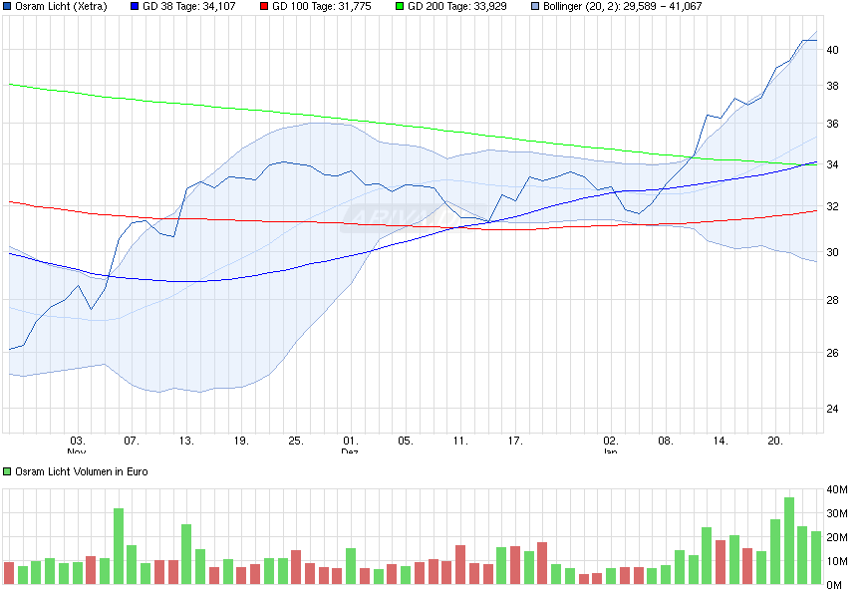This screenshot has width=868, height=595.
Task: Click the '01.' date label on time axis
Action: (351, 442)
